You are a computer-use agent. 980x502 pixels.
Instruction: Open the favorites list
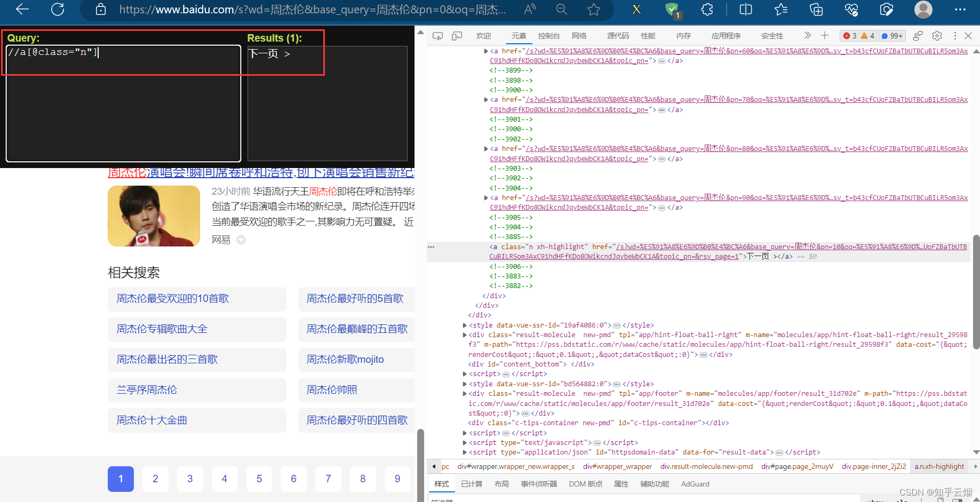click(x=781, y=9)
